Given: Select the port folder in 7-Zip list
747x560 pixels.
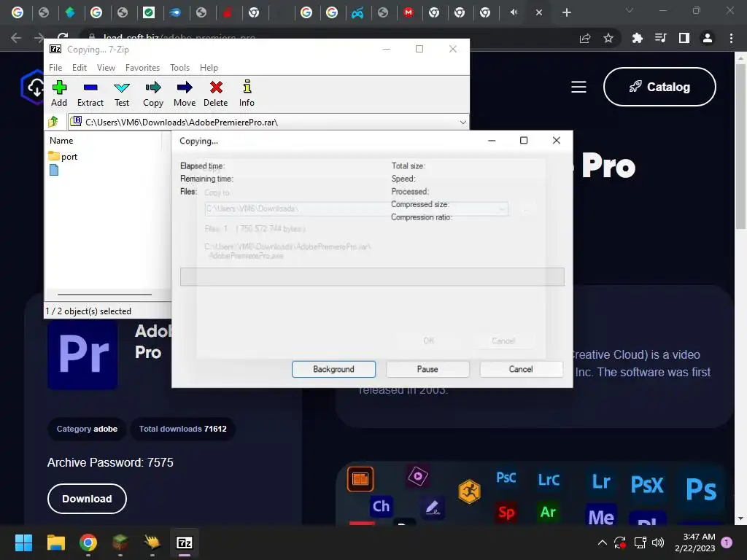Looking at the screenshot, I should [x=63, y=156].
